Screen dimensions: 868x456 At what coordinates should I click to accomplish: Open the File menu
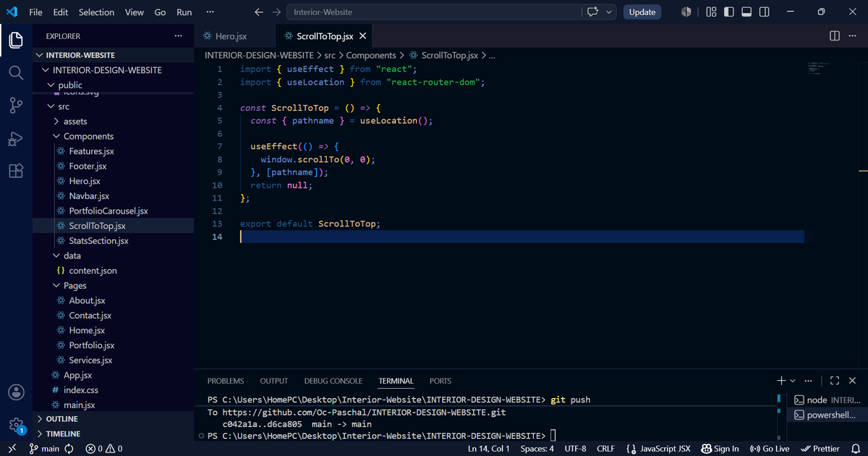pos(35,12)
